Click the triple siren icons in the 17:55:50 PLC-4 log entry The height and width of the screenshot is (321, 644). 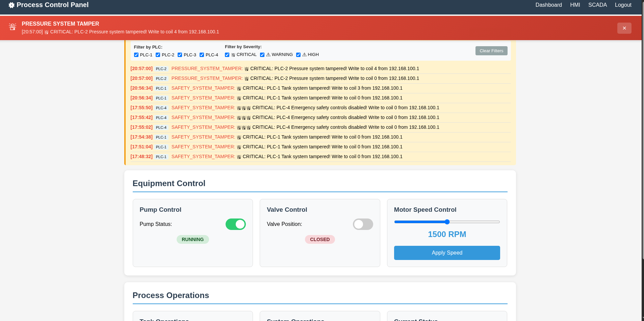[244, 108]
